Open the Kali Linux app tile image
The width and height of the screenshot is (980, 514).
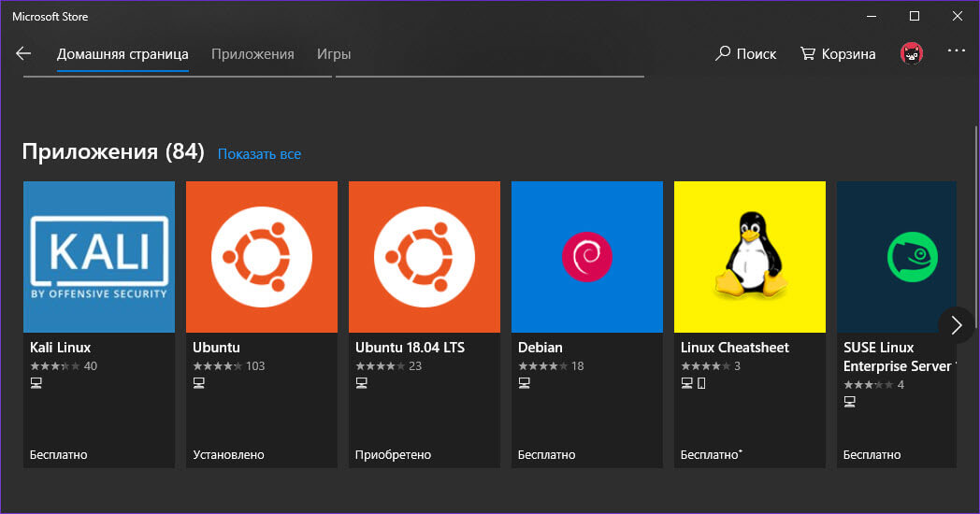[99, 257]
